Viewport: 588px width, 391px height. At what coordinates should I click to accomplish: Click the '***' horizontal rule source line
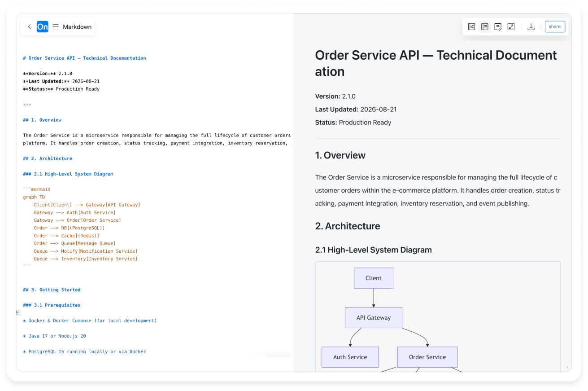point(27,105)
